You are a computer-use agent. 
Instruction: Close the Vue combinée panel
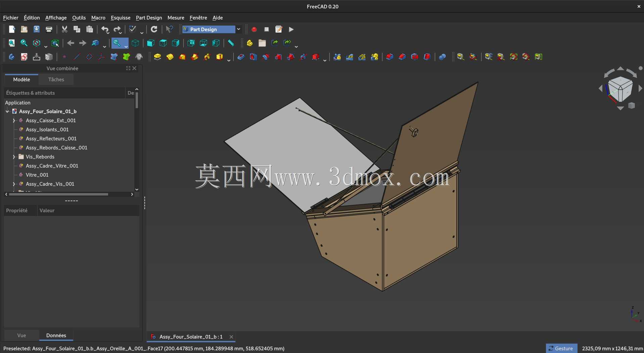tap(134, 68)
